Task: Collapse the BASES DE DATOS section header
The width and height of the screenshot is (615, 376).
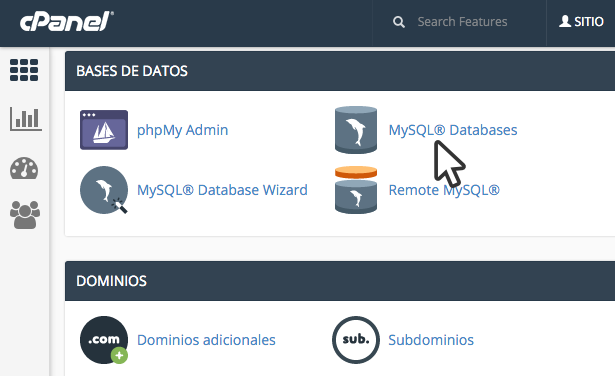Action: pos(340,71)
